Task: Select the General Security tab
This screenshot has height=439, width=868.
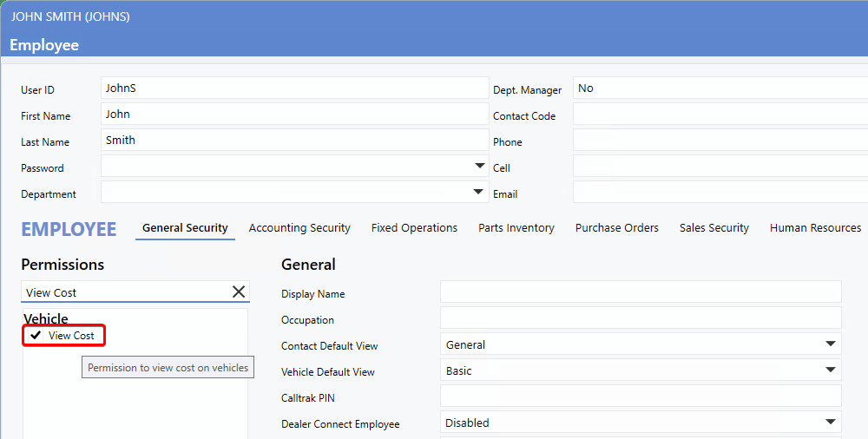Action: (x=185, y=228)
